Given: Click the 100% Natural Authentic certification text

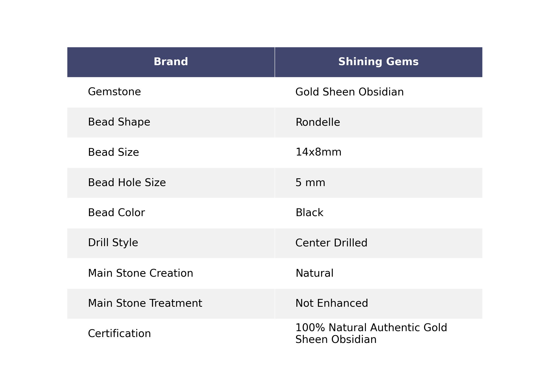Looking at the screenshot, I should [371, 334].
